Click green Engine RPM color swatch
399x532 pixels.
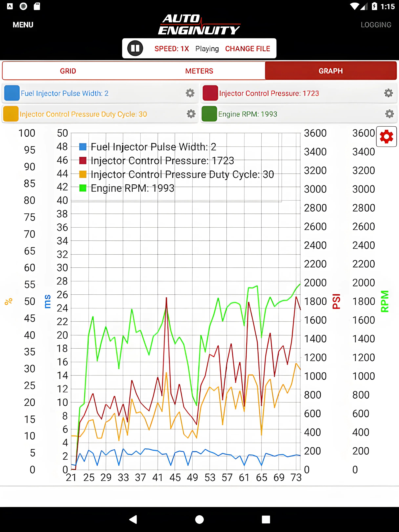point(209,114)
